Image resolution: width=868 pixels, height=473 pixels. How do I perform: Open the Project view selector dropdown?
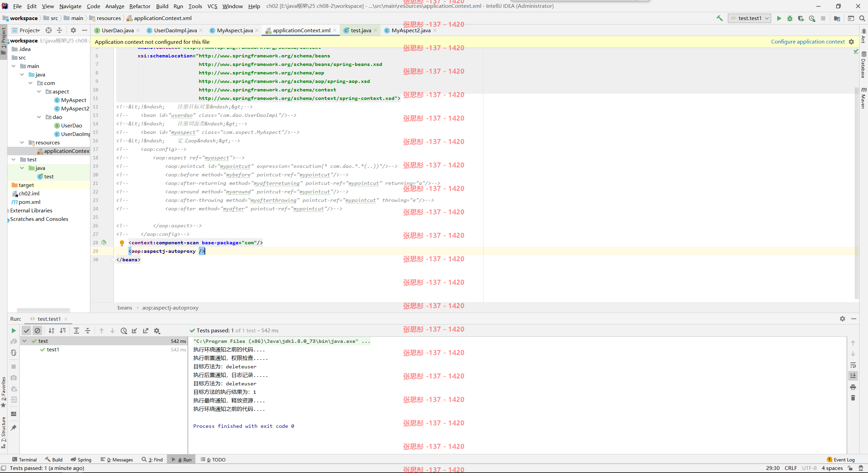[x=26, y=30]
